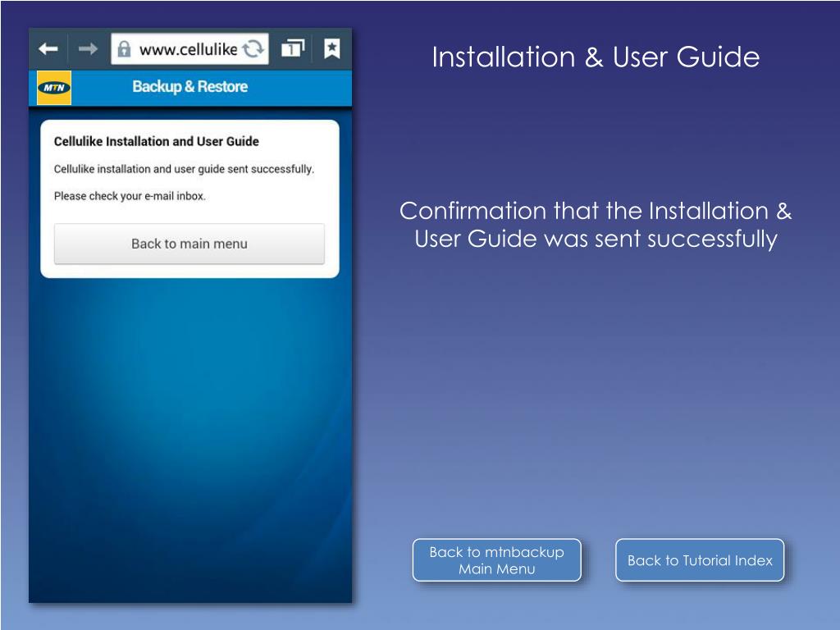The height and width of the screenshot is (630, 840).
Task: Tap the MTN logo
Action: click(54, 87)
